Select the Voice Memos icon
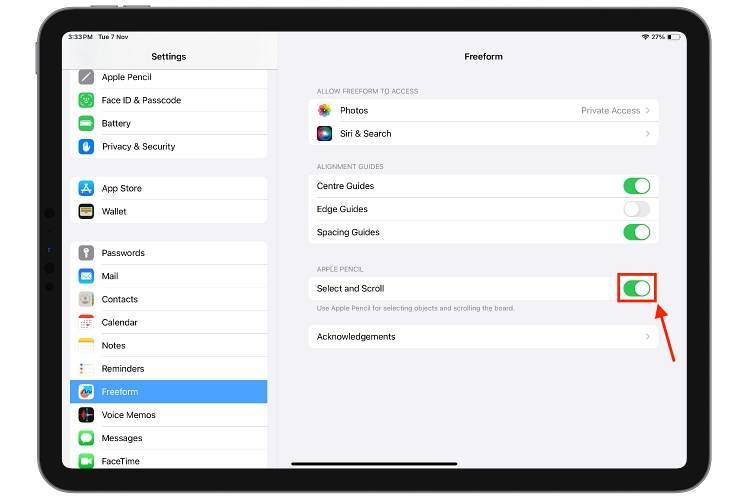The width and height of the screenshot is (750, 500). (86, 415)
